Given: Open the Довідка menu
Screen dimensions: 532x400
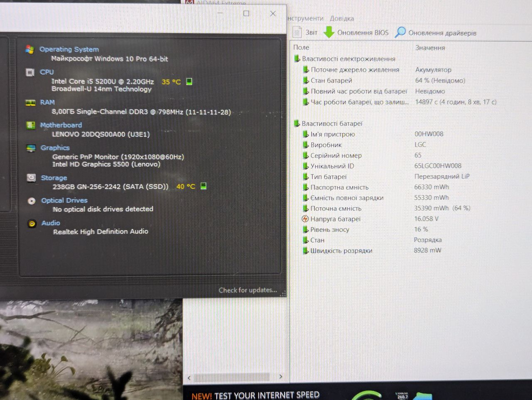Looking at the screenshot, I should point(342,19).
